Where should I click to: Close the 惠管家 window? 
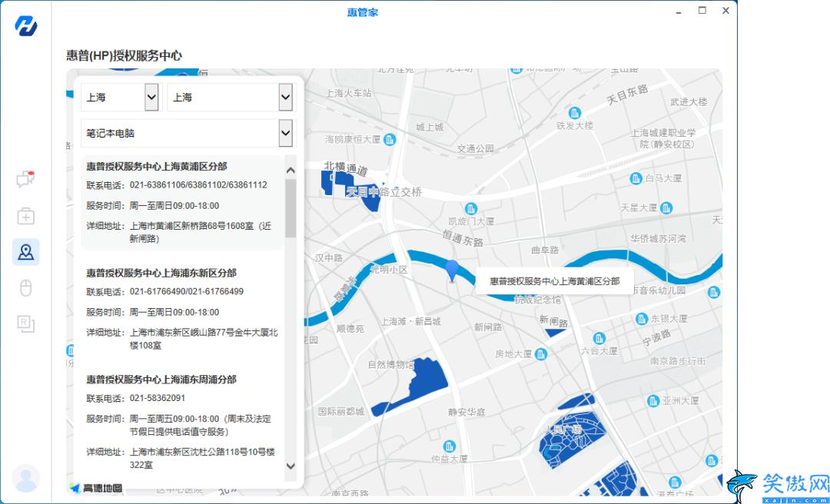[x=725, y=10]
